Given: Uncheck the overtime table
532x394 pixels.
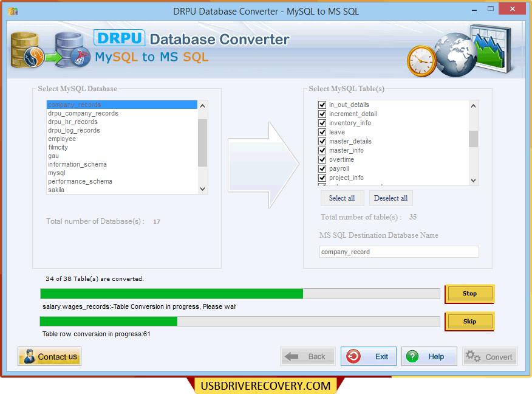Looking at the screenshot, I should click(322, 159).
